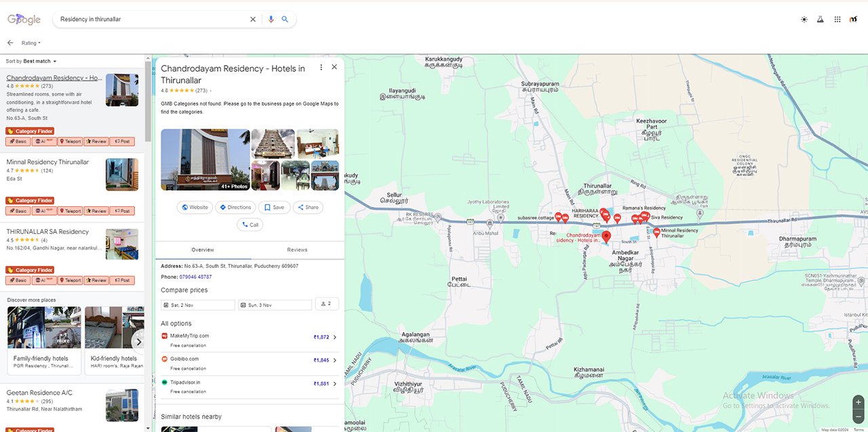
Task: Click Category Finder under Chandrodayam Residency
Action: click(x=30, y=131)
